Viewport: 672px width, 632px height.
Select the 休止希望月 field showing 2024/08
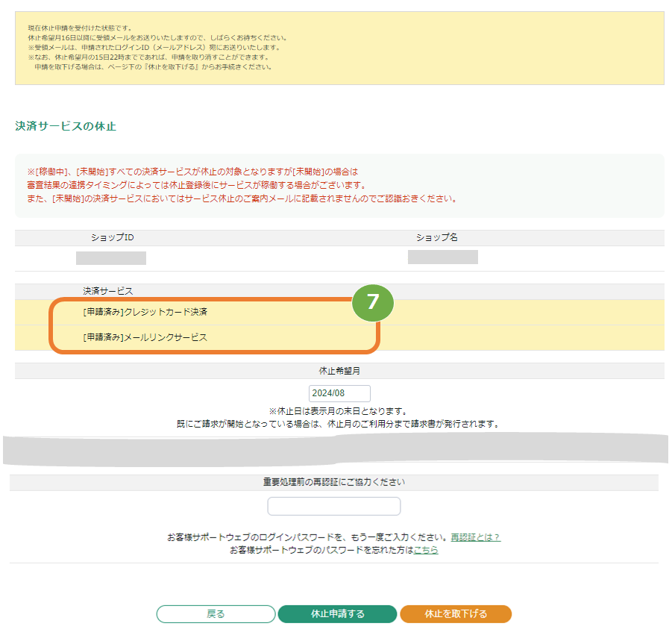[339, 393]
